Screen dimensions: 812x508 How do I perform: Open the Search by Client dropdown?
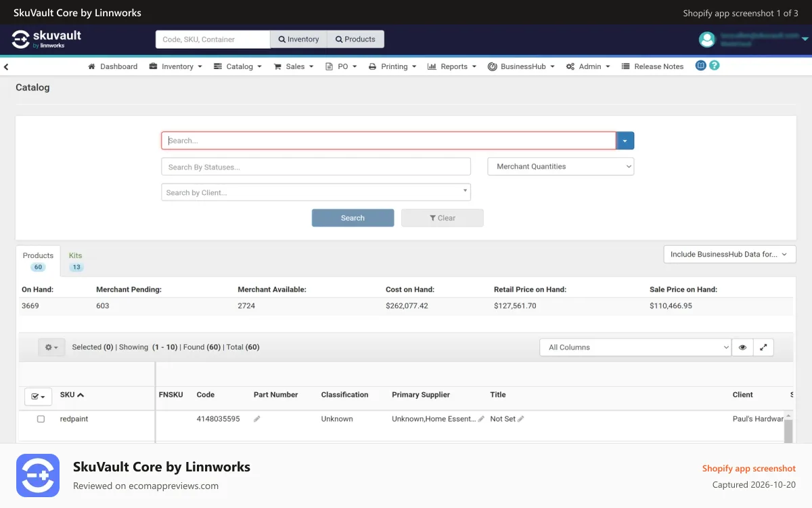tap(316, 192)
